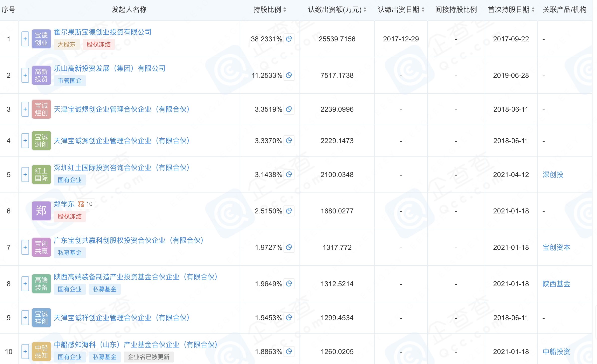Viewport: 597px width, 364px height.
Task: Click the 宝诚祥创 company logo
Action: 41,318
